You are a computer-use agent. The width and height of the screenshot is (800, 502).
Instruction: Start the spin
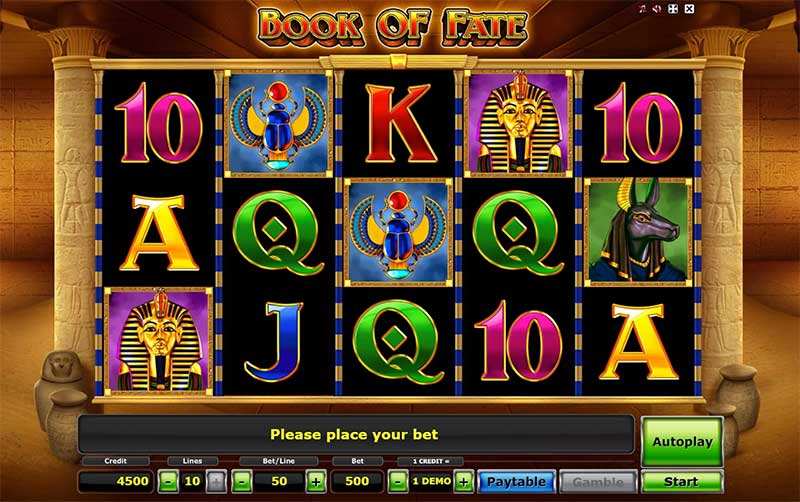pyautogui.click(x=682, y=482)
